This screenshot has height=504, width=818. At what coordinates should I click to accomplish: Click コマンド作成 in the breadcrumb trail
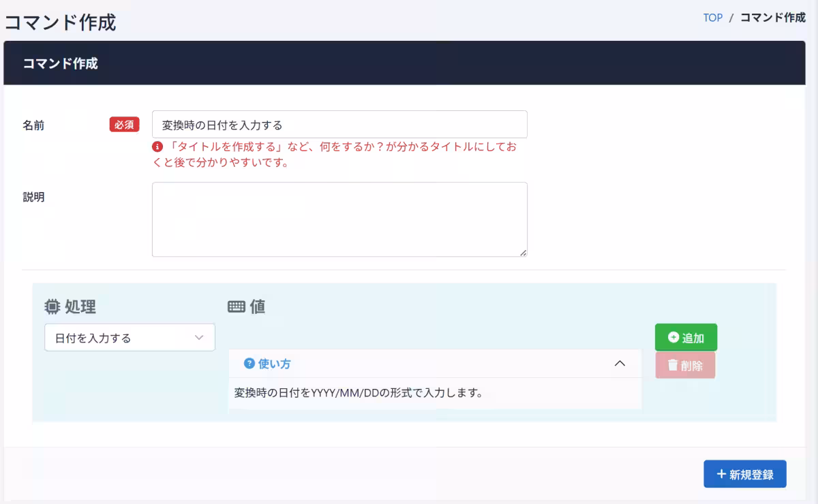coord(771,17)
